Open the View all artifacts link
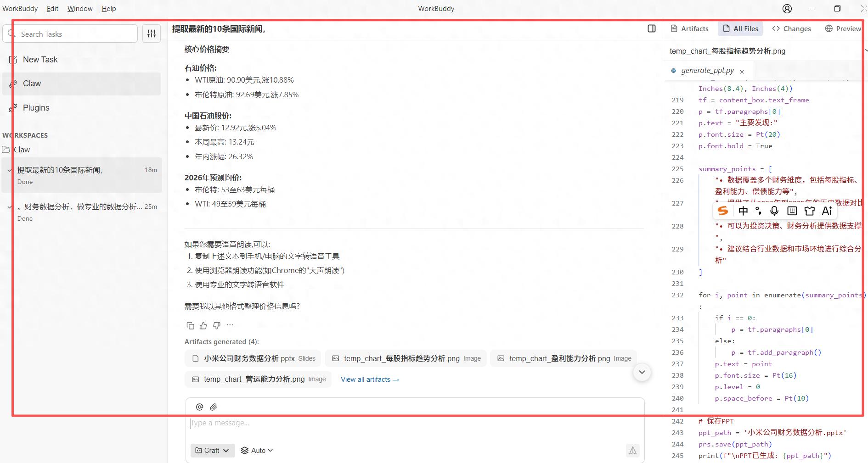This screenshot has width=868, height=463. click(x=370, y=379)
